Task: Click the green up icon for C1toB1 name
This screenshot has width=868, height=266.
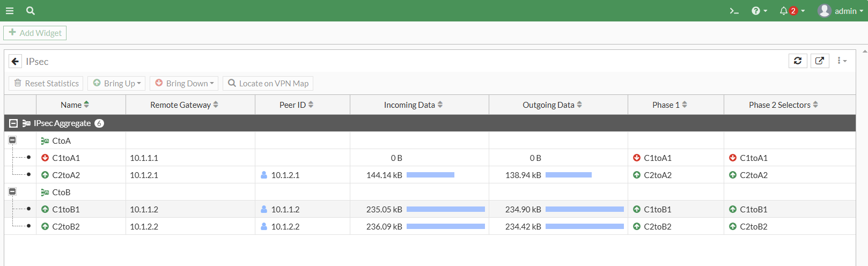Action: click(45, 209)
